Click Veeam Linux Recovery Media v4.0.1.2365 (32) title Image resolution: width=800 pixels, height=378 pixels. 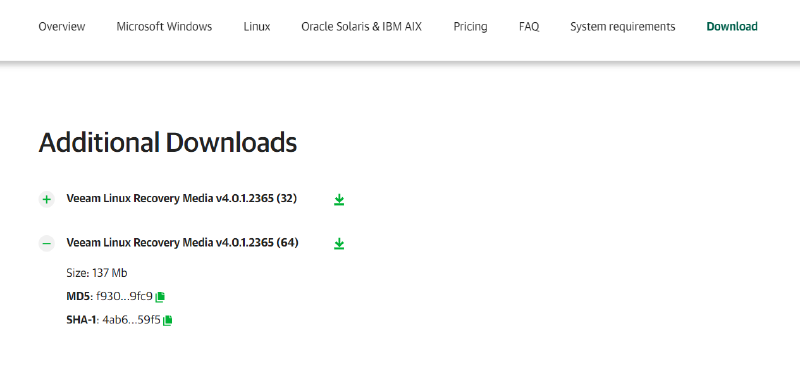click(182, 198)
